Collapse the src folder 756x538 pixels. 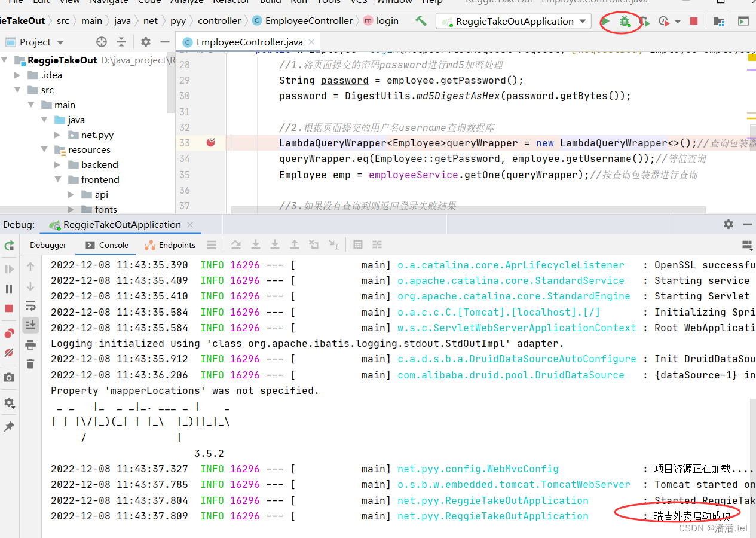18,90
